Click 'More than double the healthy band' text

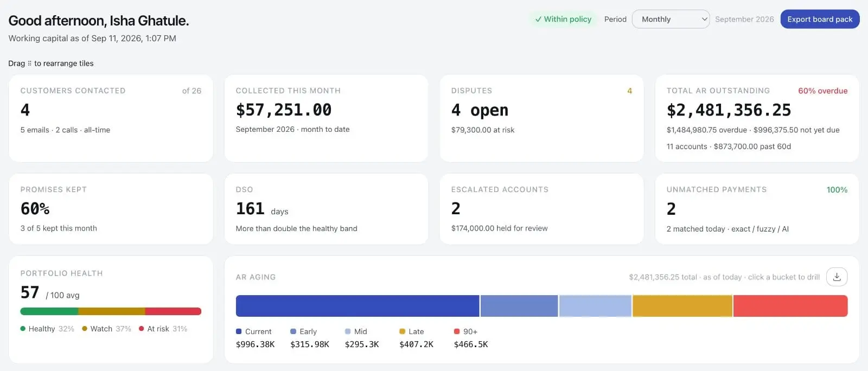tap(296, 228)
